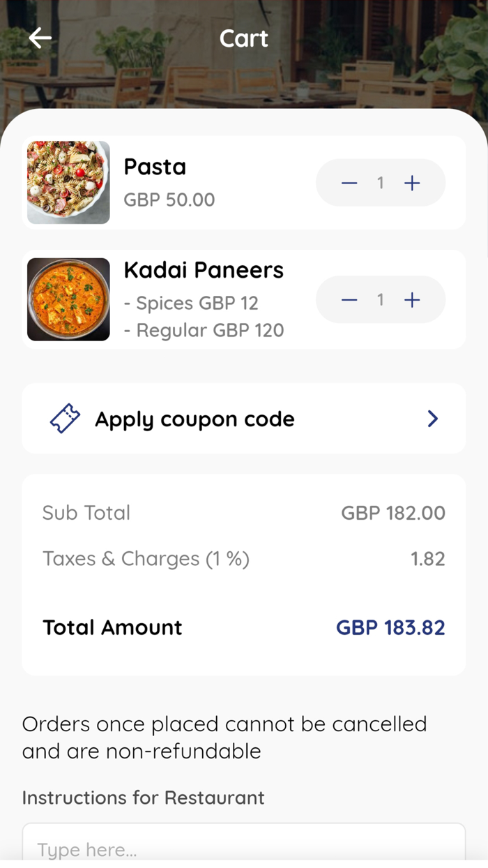This screenshot has height=868, width=488.
Task: Click the right-arrow chevron beside coupon code
Action: [x=433, y=418]
